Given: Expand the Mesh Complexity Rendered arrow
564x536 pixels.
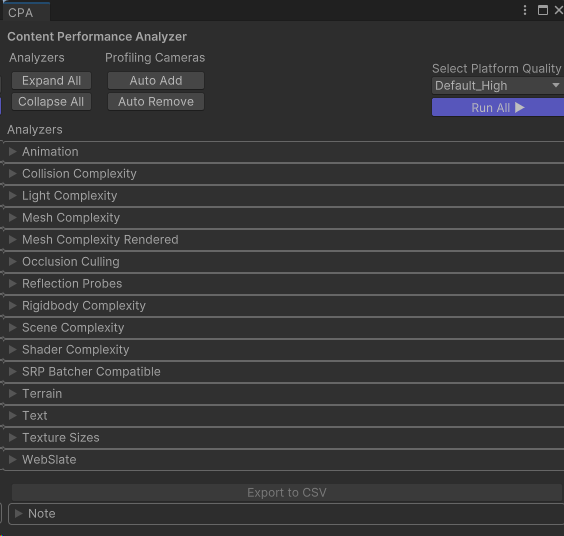Looking at the screenshot, I should [x=13, y=239].
